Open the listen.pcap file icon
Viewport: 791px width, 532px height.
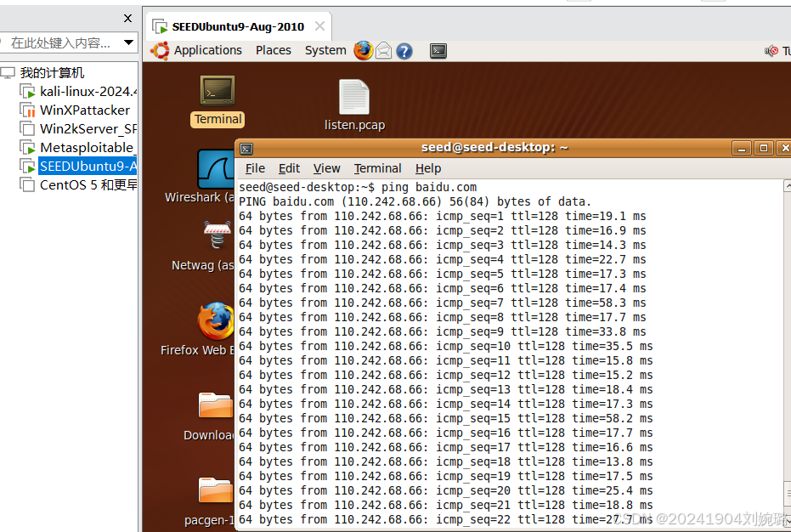354,98
